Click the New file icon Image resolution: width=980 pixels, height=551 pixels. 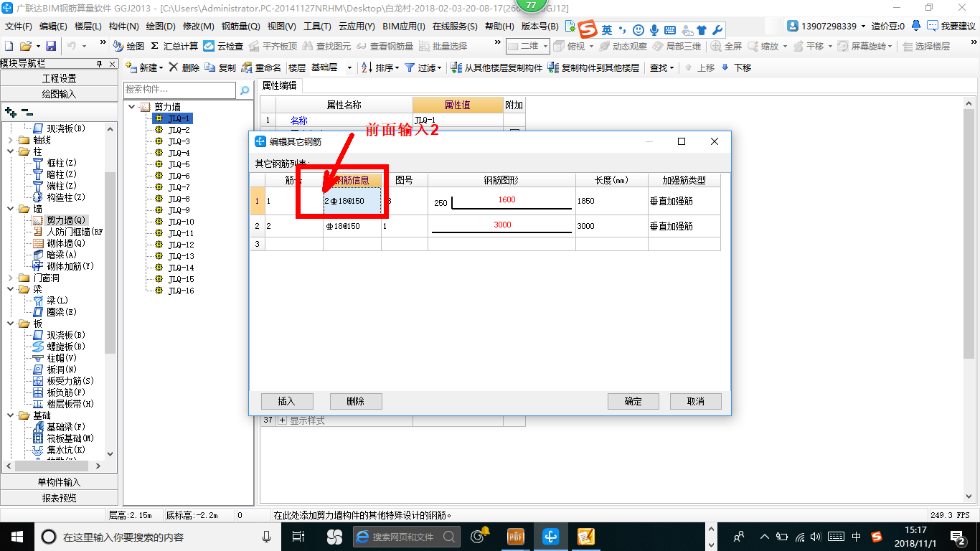[9, 46]
